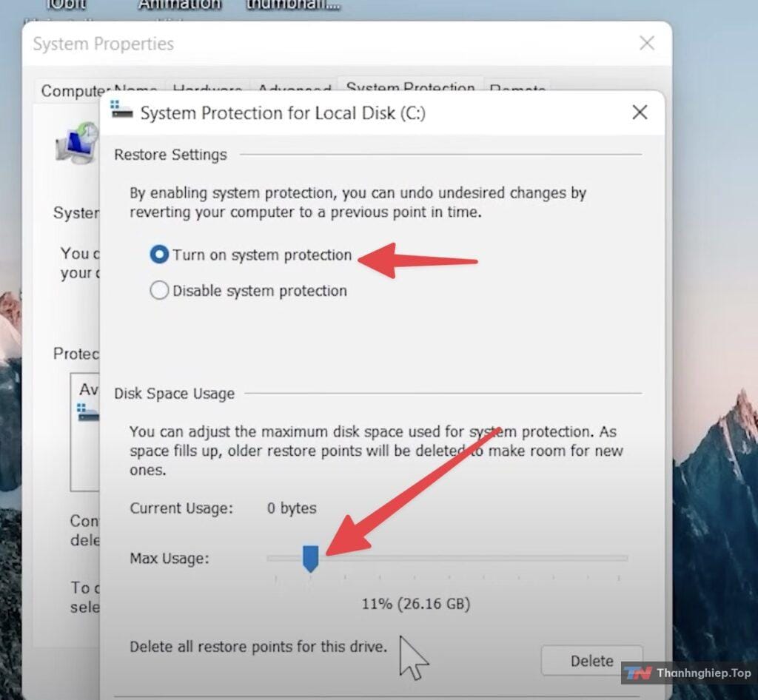
Task: Go to the Advanced tab
Action: tap(294, 90)
